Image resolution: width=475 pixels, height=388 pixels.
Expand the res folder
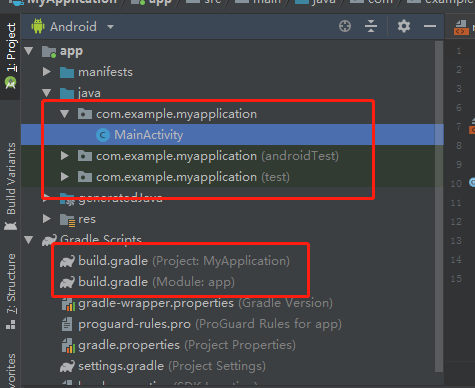tap(47, 219)
